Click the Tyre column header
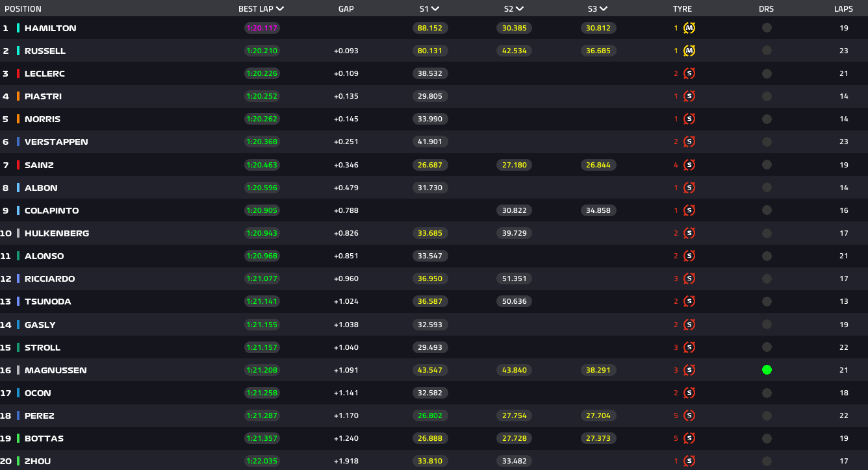 [x=682, y=9]
